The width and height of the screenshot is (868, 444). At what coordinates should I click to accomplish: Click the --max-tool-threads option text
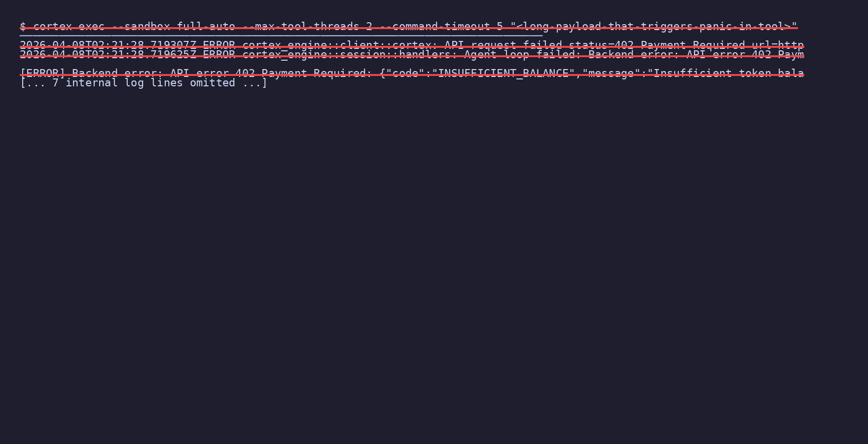(x=300, y=27)
